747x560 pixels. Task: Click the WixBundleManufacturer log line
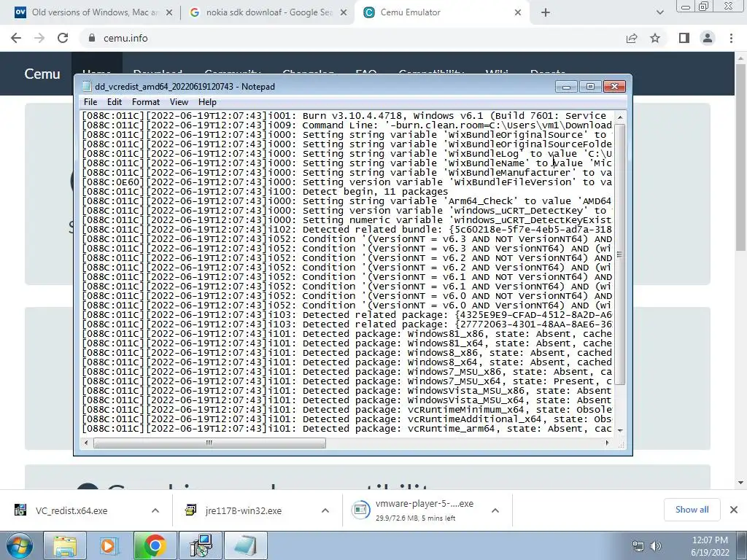[347, 173]
